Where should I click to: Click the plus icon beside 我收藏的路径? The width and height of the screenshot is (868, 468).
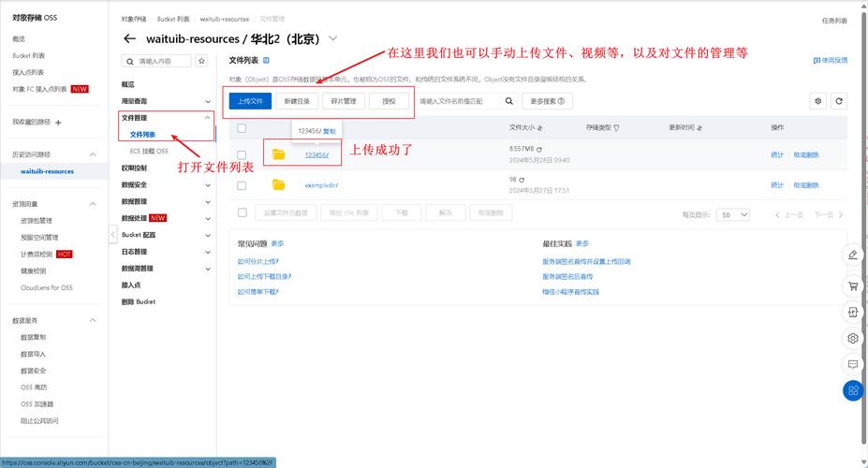pos(58,123)
